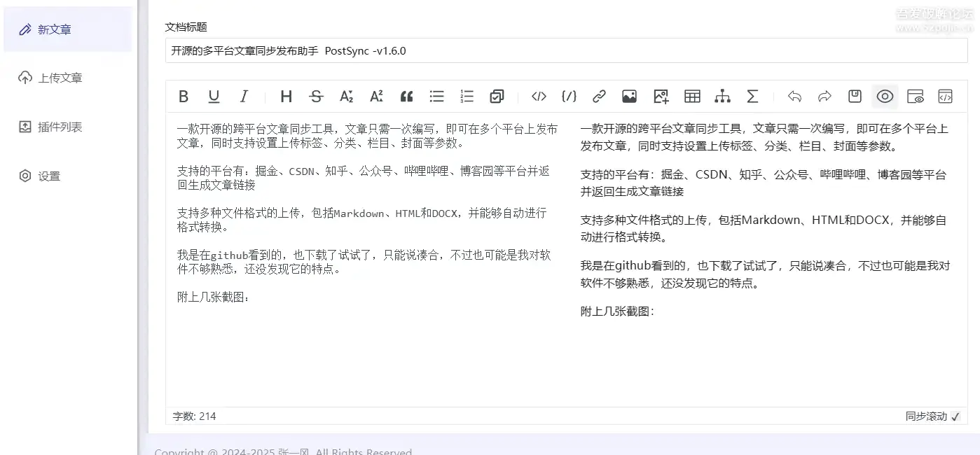Toggle the preview eye icon

tap(884, 96)
